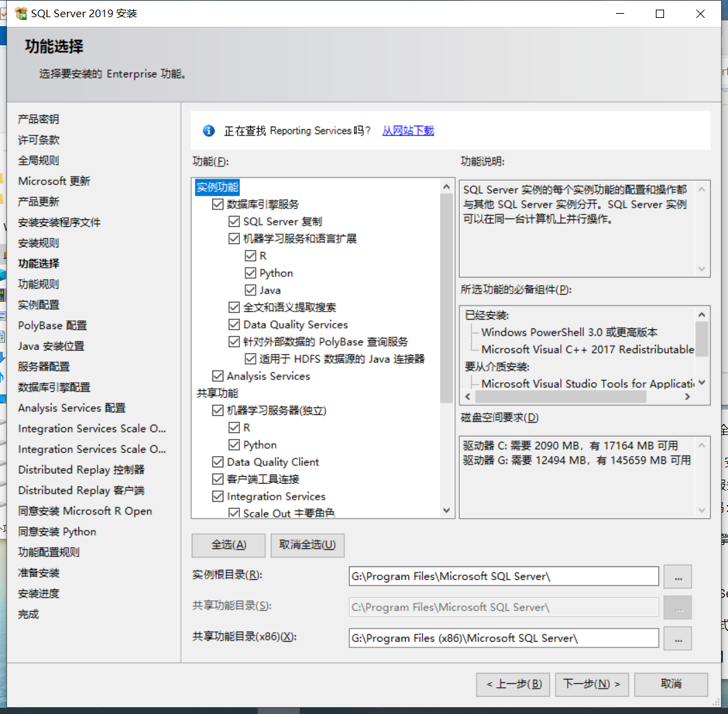Click the prerequisites list scroll down arrow
Image resolution: width=728 pixels, height=714 pixels.
[702, 383]
